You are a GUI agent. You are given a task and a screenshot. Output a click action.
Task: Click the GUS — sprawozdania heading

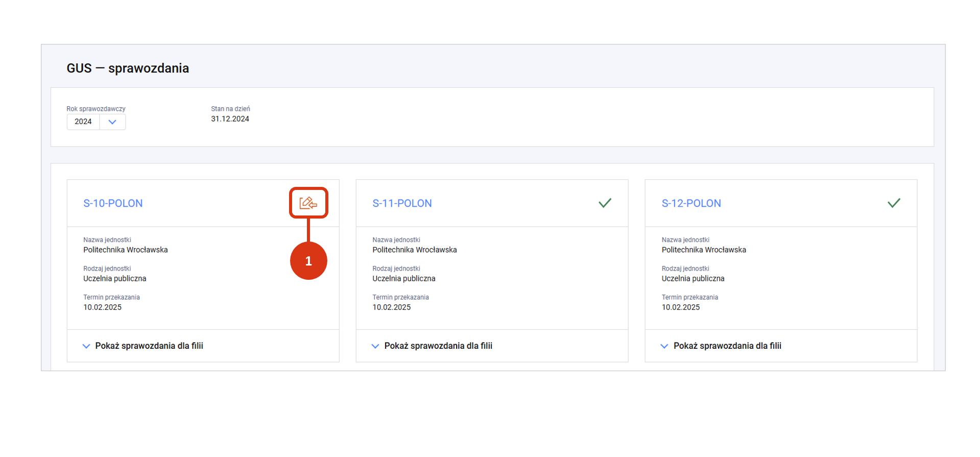point(128,68)
